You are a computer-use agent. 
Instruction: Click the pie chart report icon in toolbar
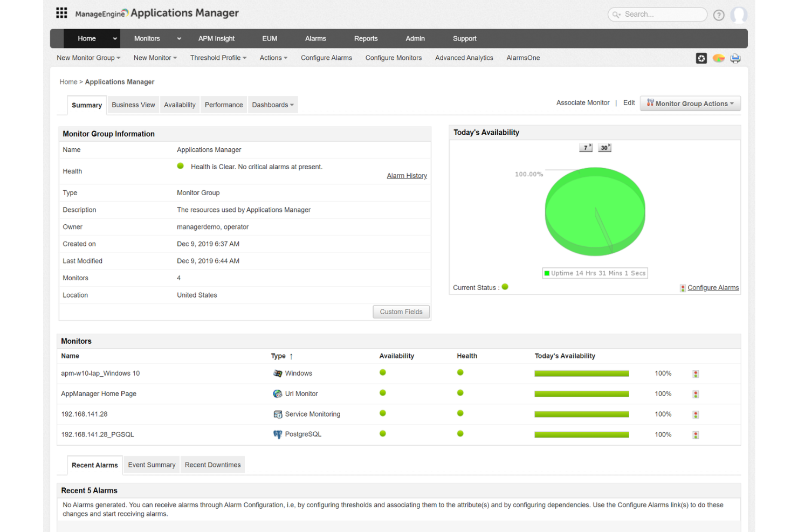[718, 58]
